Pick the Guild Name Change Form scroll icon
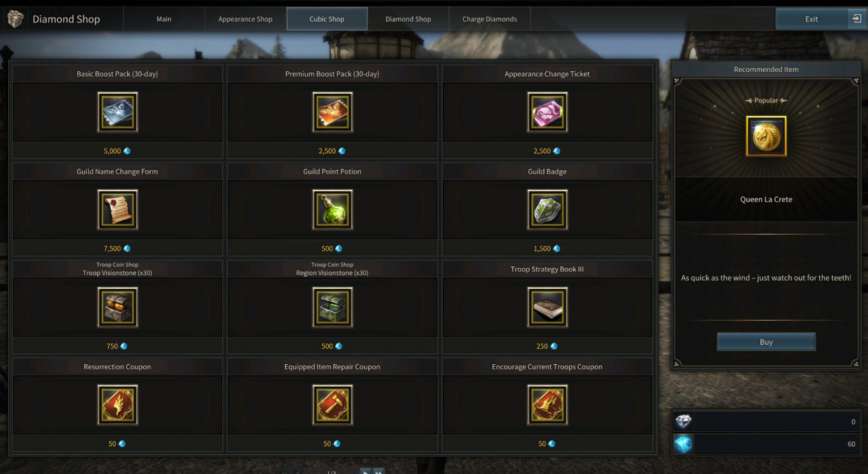Image resolution: width=868 pixels, height=474 pixels. pos(117,210)
